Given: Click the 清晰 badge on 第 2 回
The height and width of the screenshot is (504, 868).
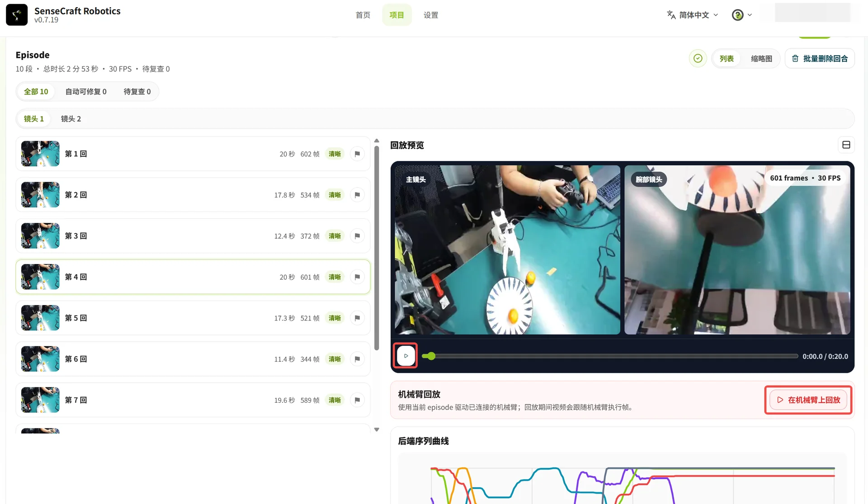Looking at the screenshot, I should [x=335, y=195].
